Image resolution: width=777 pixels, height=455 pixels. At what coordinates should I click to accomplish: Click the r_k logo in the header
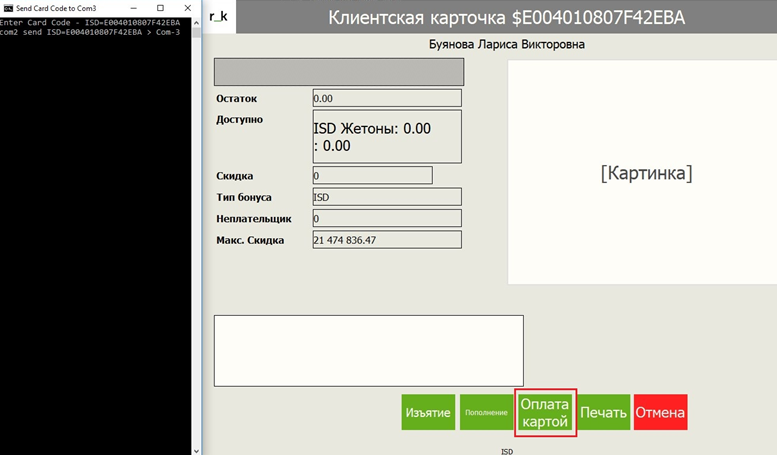tap(219, 17)
